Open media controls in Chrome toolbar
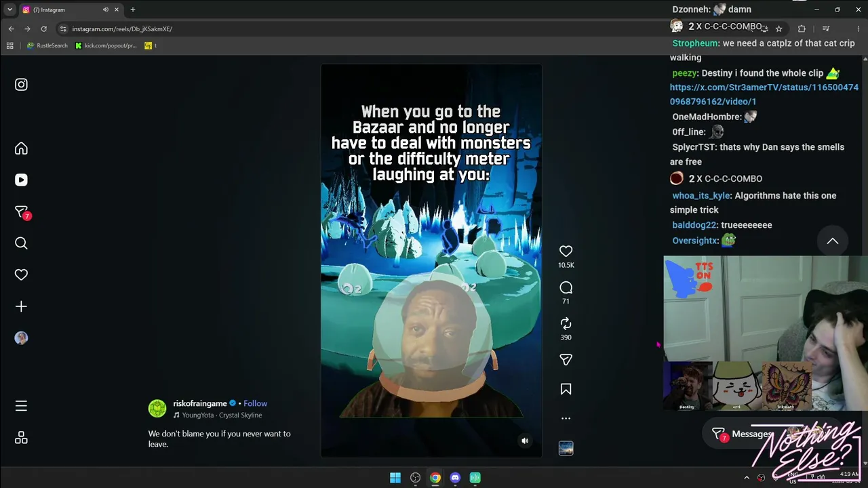Image resolution: width=868 pixels, height=488 pixels. pyautogui.click(x=825, y=28)
